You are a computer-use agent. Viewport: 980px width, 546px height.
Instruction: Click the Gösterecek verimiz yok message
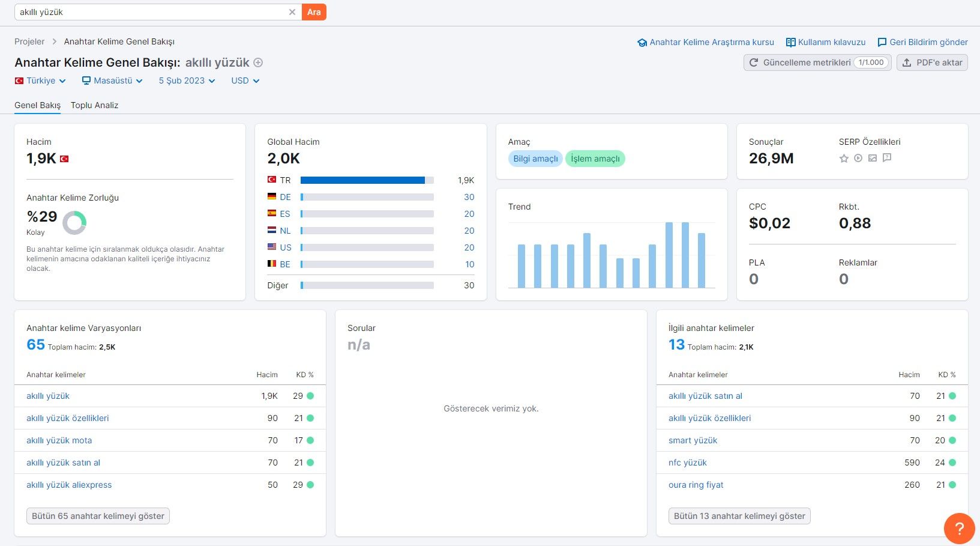[491, 408]
